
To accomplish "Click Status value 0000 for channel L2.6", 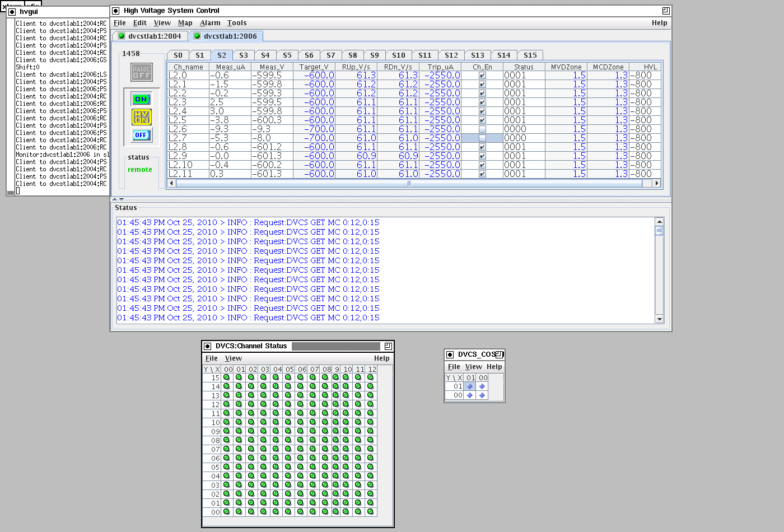I will [x=524, y=129].
